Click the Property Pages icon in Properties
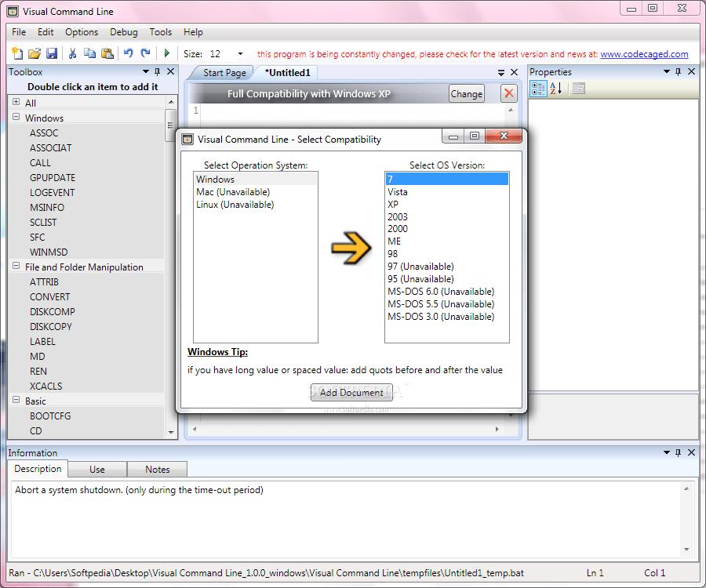Viewport: 706px width, 588px height. coord(579,89)
